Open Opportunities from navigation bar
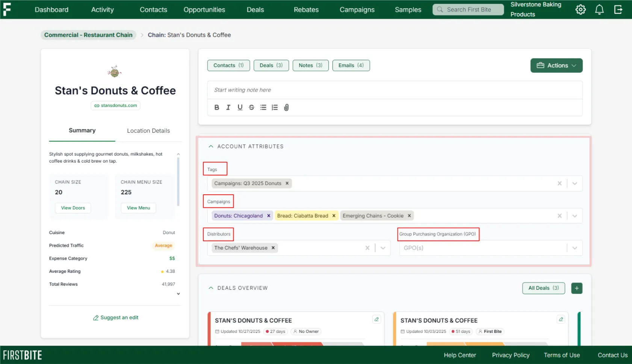The image size is (632, 364). pyautogui.click(x=204, y=10)
